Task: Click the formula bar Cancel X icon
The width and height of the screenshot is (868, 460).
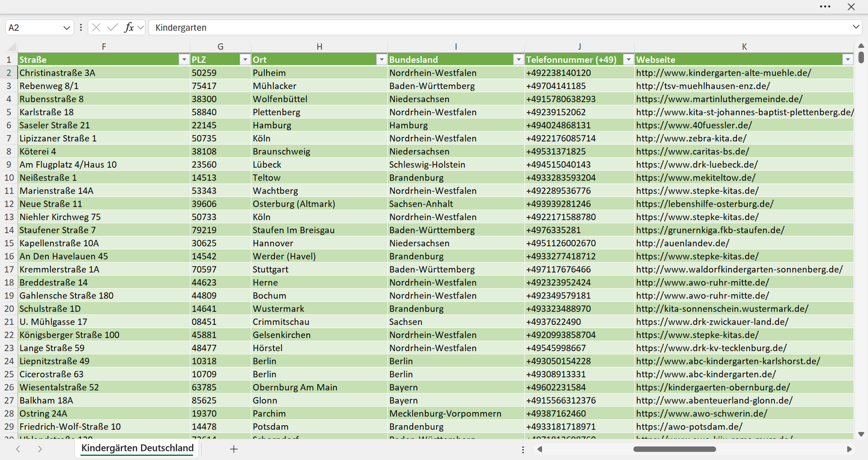Action: click(96, 28)
